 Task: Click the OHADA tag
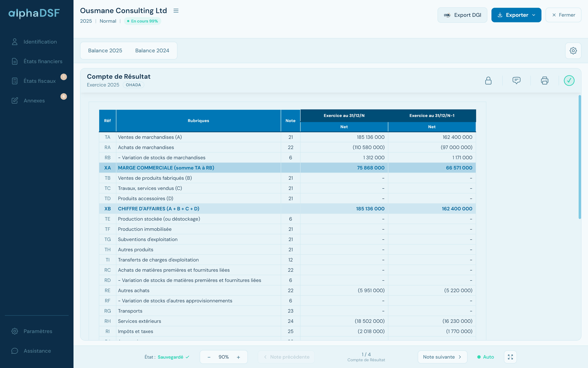(x=133, y=85)
